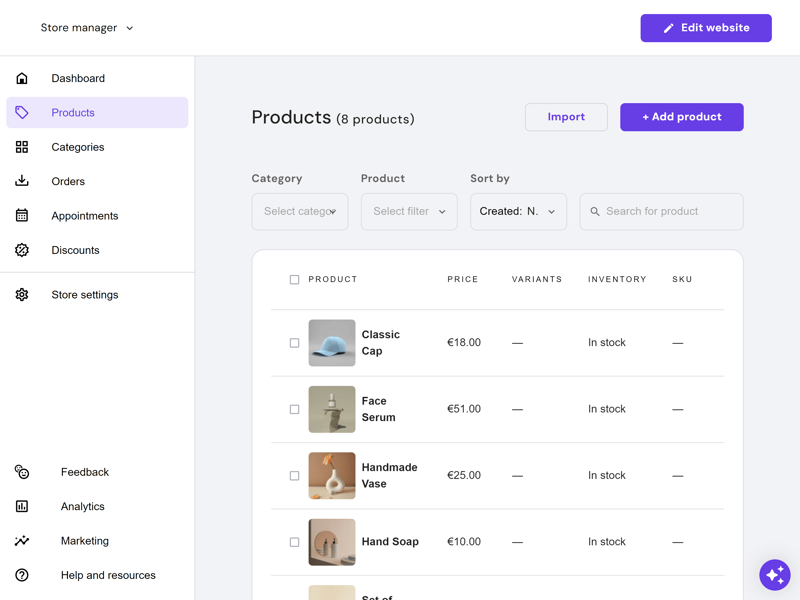Check the Classic Cap row checkbox

(x=294, y=343)
